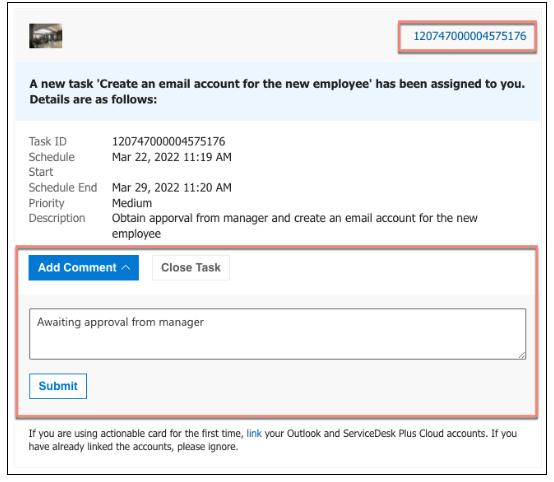Click the sender photo thumbnail
The width and height of the screenshot is (554, 482).
(x=46, y=36)
